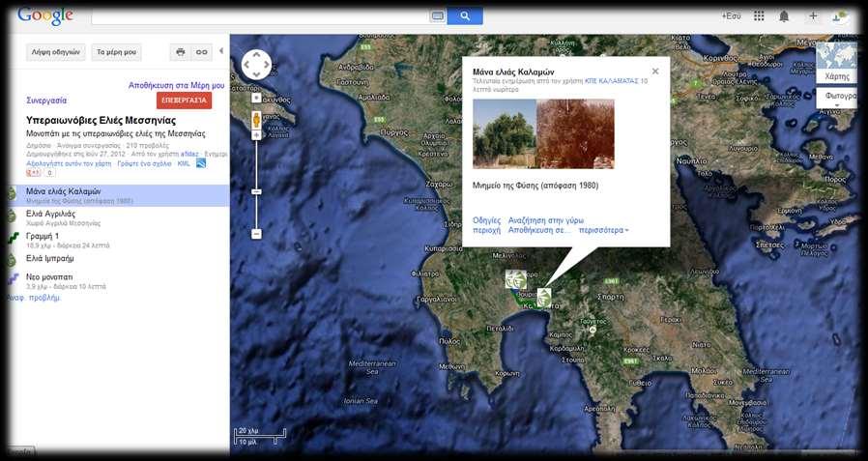Click the blue magnifier search button
The height and width of the screenshot is (461, 868).
[465, 16]
